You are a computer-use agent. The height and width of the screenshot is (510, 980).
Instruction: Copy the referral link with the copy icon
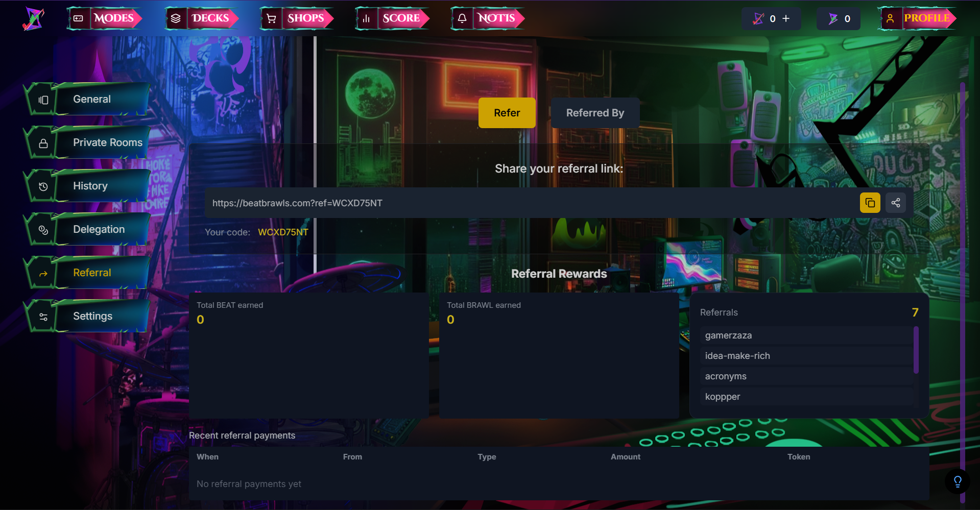click(x=870, y=202)
